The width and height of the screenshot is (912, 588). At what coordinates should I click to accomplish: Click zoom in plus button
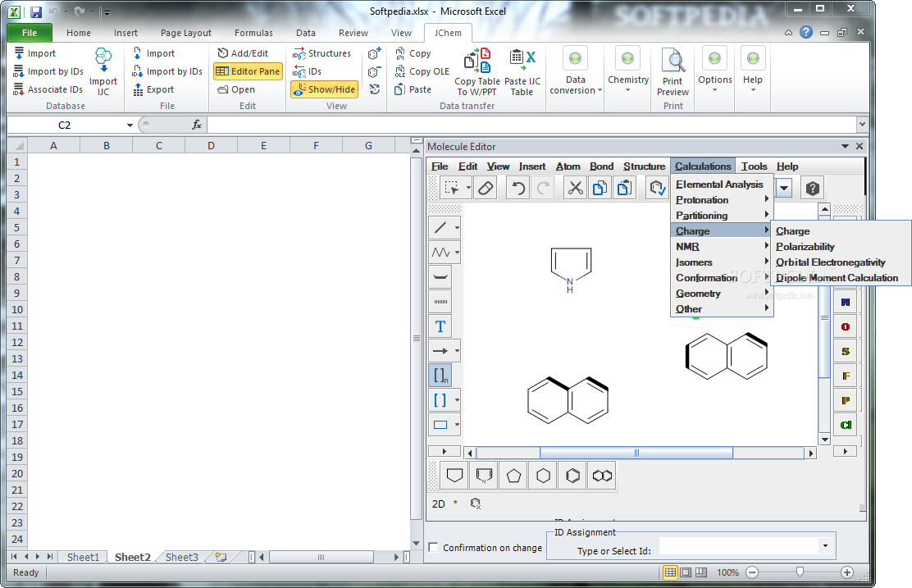coord(847,572)
